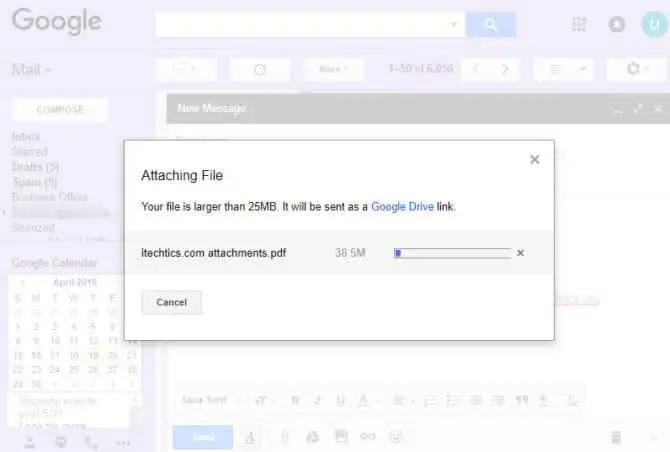Refresh the mail list

(x=260, y=69)
